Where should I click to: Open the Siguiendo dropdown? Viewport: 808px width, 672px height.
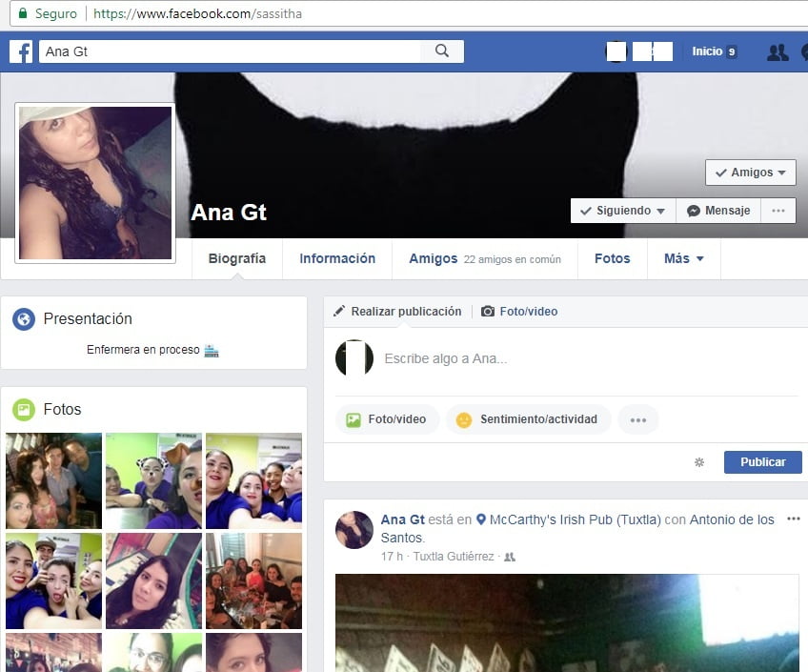623,211
